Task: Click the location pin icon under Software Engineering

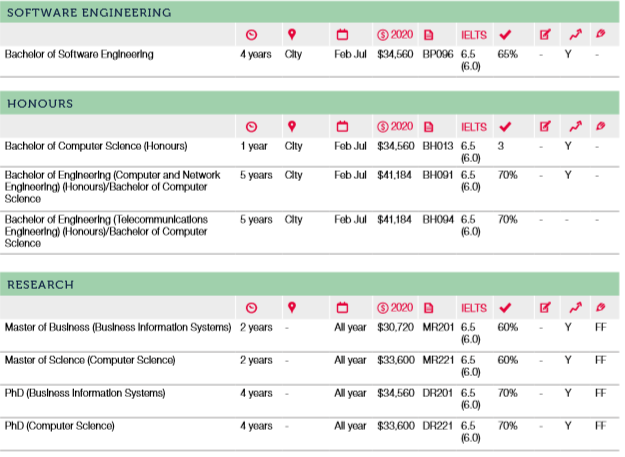Action: tap(292, 35)
